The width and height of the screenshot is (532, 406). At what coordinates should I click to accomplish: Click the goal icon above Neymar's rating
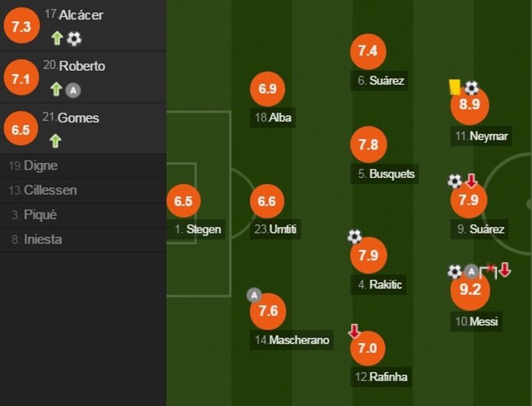(471, 88)
